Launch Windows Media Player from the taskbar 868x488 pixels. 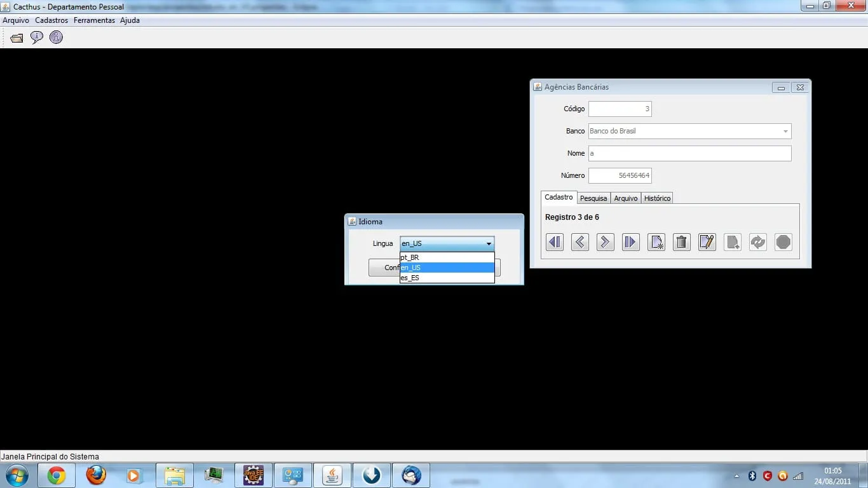tap(133, 475)
